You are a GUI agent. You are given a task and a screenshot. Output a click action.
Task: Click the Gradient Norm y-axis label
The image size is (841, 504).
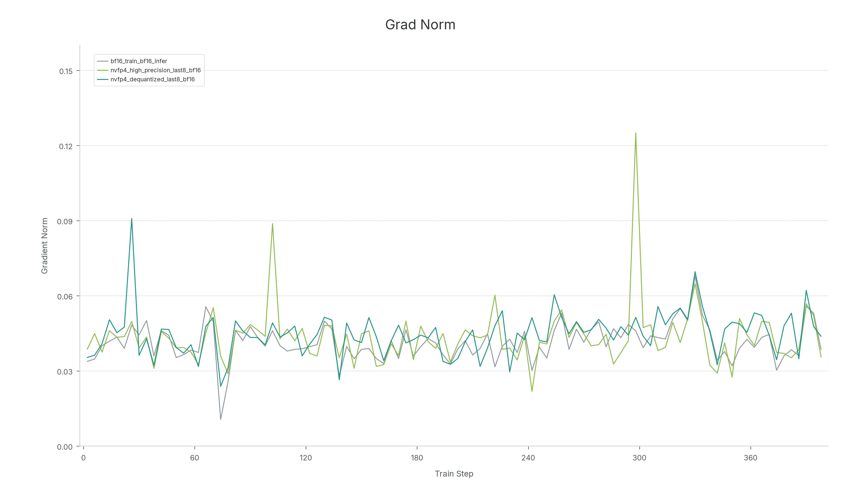coord(45,246)
